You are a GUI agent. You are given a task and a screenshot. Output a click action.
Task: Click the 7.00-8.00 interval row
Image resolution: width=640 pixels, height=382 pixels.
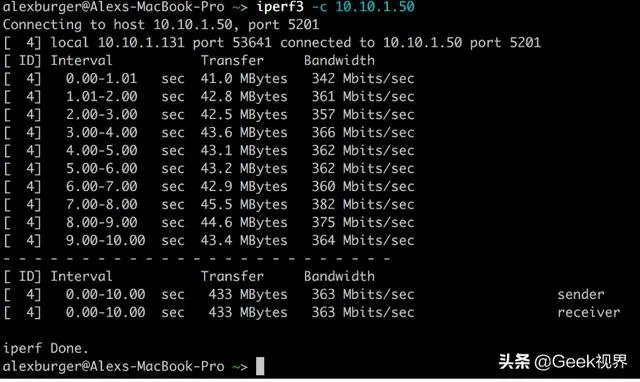click(x=209, y=204)
